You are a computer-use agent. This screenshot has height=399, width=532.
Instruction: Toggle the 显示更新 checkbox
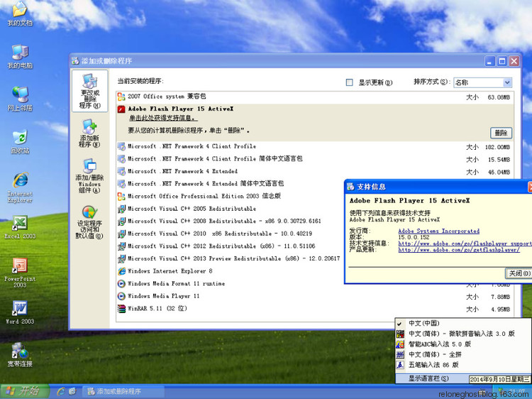[x=349, y=82]
